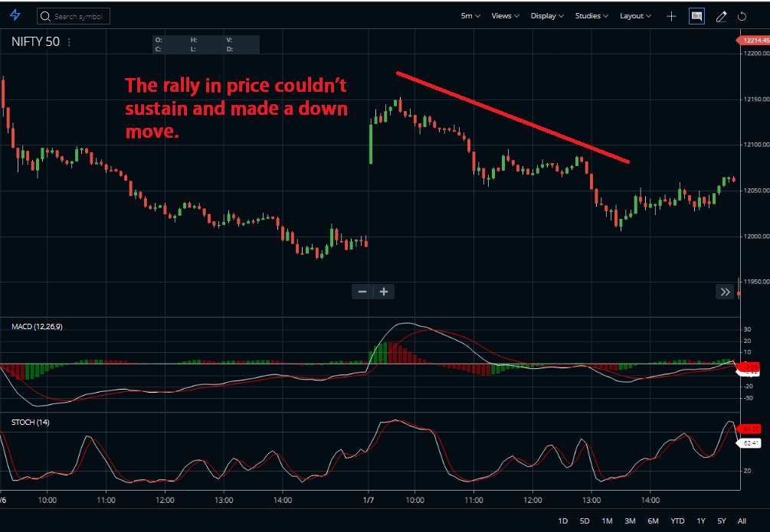Select the pencil drawing tool icon
This screenshot has height=532, width=770.
[x=721, y=16]
